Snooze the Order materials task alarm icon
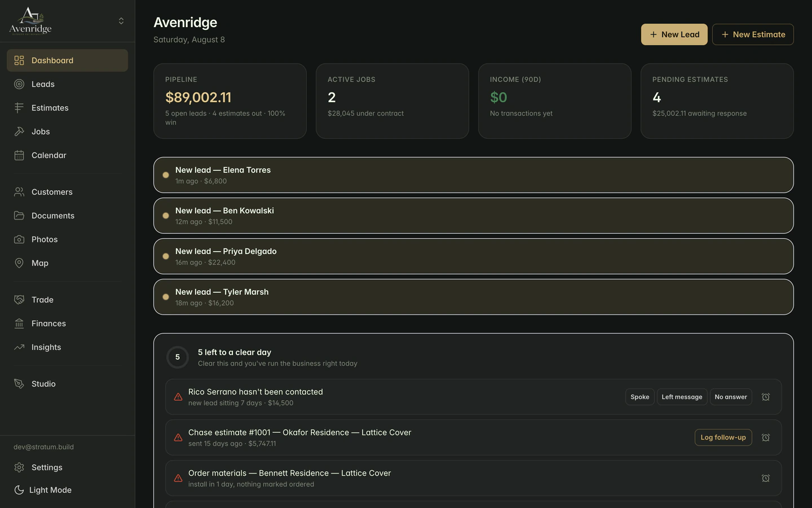 point(766,478)
